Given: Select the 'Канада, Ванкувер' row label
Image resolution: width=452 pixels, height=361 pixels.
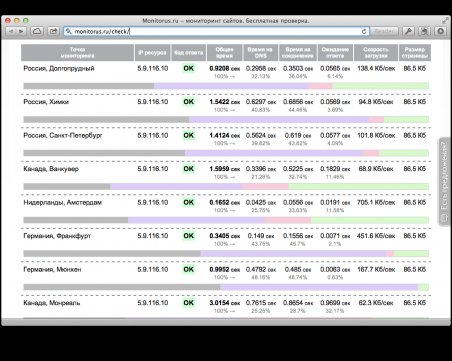Looking at the screenshot, I should point(51,169).
